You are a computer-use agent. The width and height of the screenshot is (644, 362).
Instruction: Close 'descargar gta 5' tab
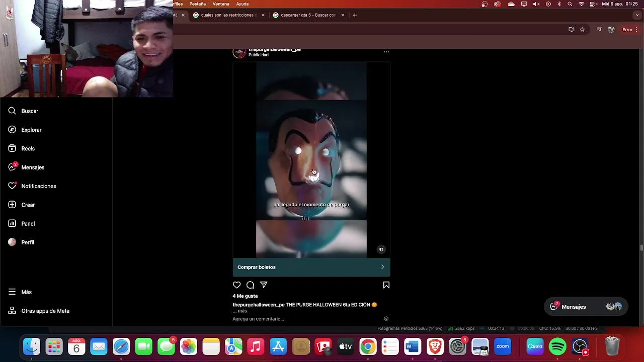point(343,15)
